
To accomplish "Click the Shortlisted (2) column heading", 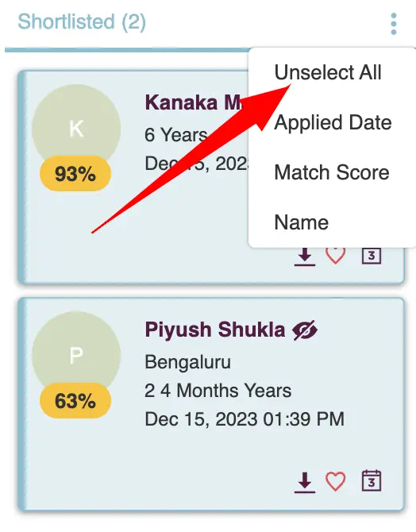I will coord(82,21).
